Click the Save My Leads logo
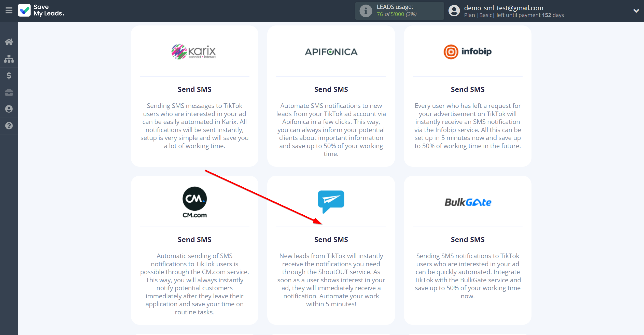The height and width of the screenshot is (335, 644). tap(41, 10)
